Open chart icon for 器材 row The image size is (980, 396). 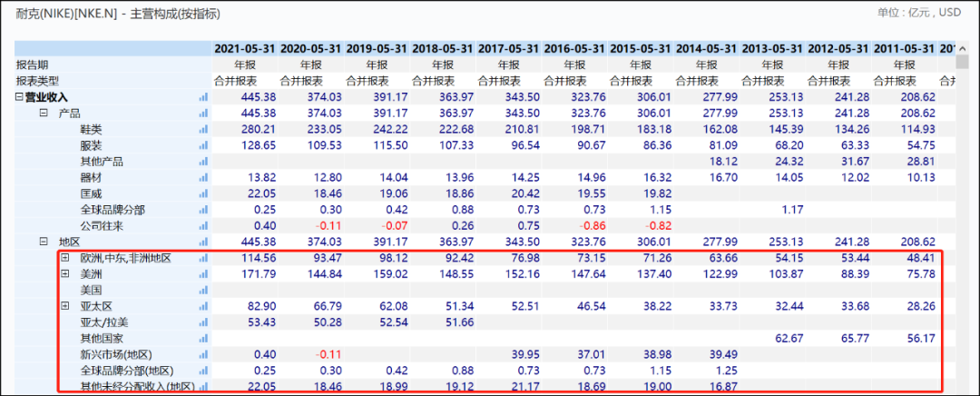click(x=202, y=178)
